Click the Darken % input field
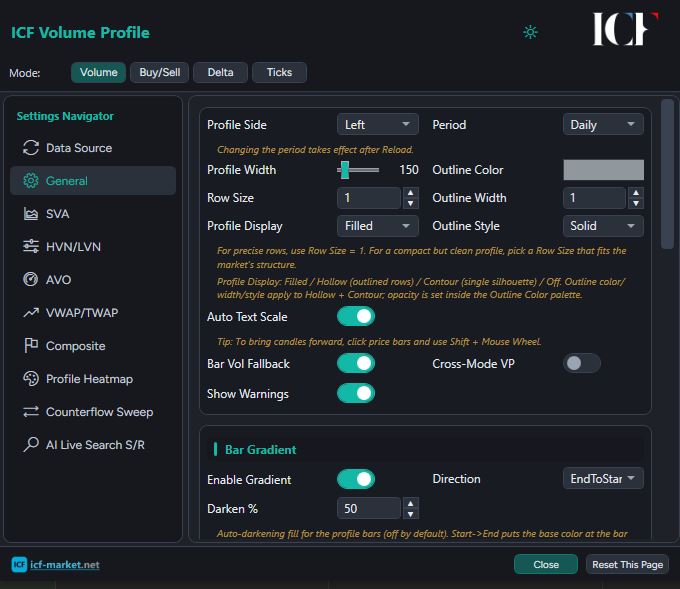 click(369, 508)
